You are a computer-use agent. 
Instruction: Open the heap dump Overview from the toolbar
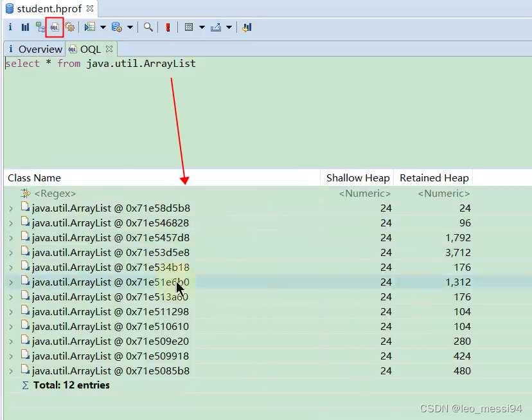pyautogui.click(x=10, y=27)
